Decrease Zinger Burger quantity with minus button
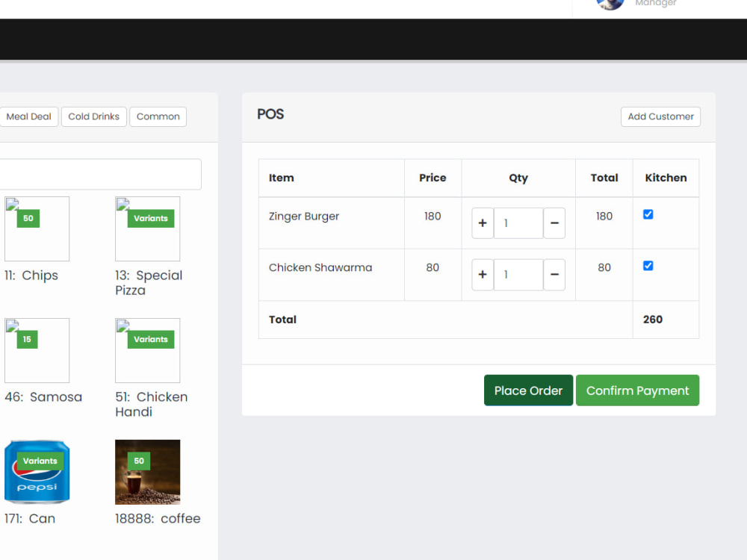Screen dimensions: 747x560 [x=554, y=223]
